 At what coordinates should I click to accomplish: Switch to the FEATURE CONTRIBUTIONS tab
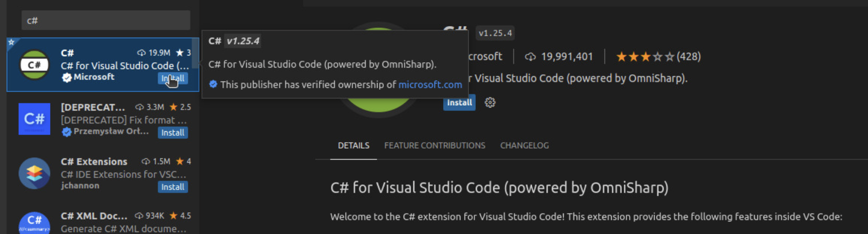click(434, 145)
